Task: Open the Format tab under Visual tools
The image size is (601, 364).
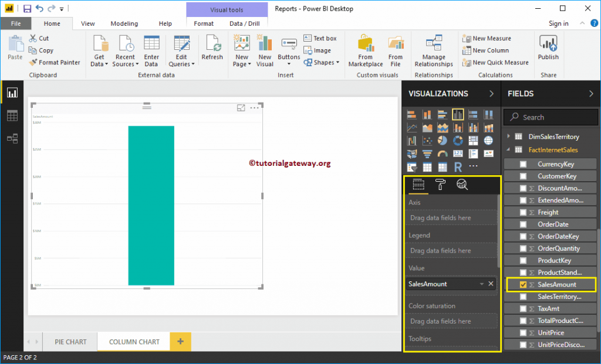Action: 204,23
